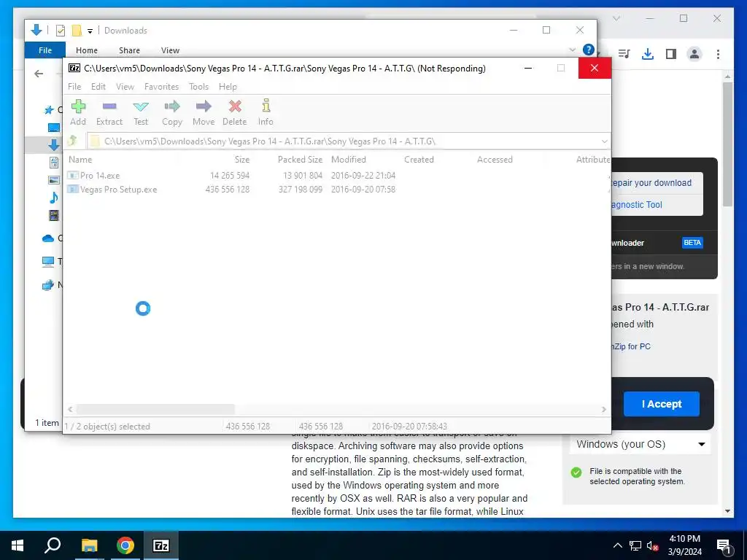747x560 pixels.
Task: Sort the list by Name column
Action: (x=80, y=160)
